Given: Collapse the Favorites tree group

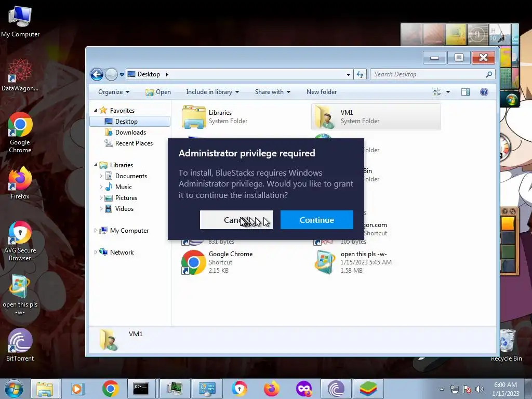Looking at the screenshot, I should tap(96, 110).
